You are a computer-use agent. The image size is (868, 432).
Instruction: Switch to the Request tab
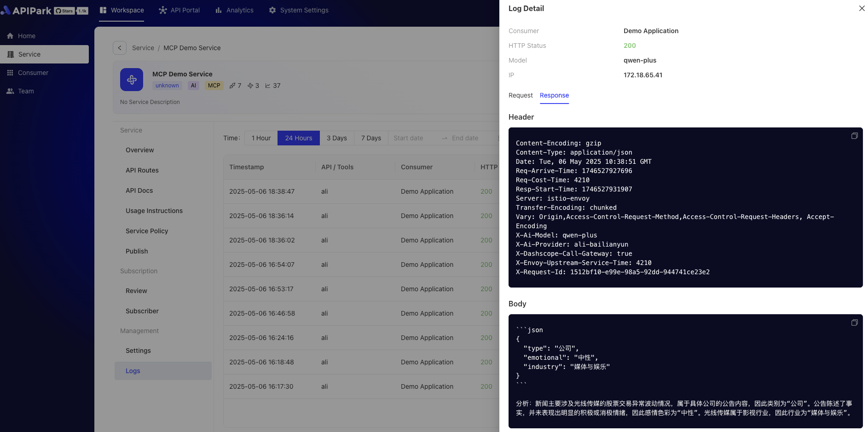click(x=520, y=95)
